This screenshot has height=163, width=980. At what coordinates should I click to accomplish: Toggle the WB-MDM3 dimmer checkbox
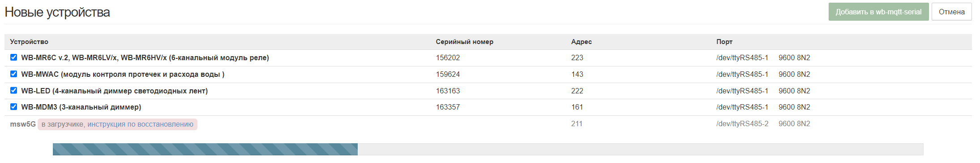pos(13,106)
